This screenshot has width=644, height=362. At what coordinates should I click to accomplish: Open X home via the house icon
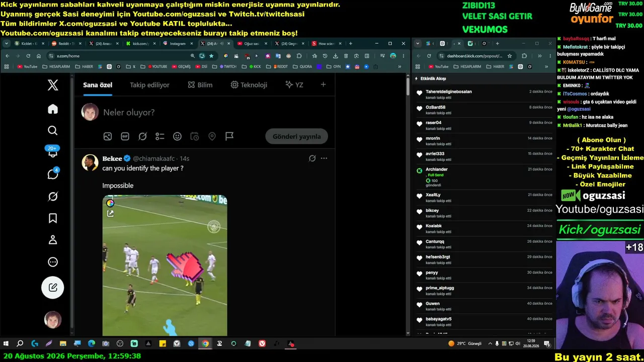53,109
